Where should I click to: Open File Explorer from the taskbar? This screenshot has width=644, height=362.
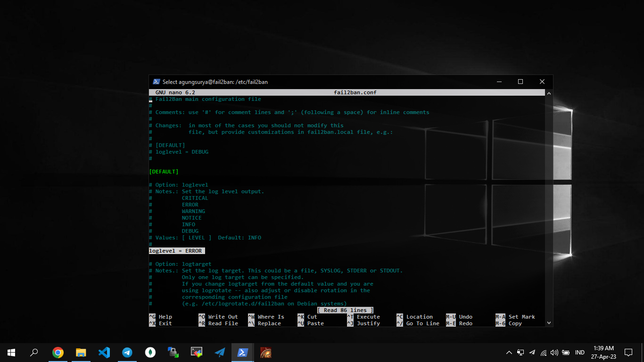click(81, 353)
